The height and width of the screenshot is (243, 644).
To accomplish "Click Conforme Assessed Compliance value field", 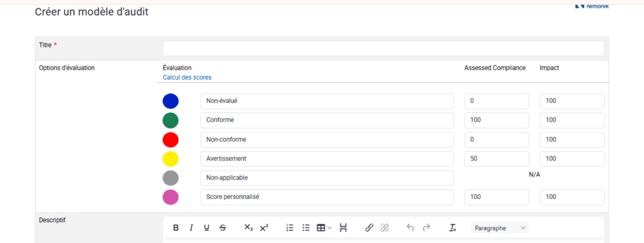I will [x=497, y=121].
